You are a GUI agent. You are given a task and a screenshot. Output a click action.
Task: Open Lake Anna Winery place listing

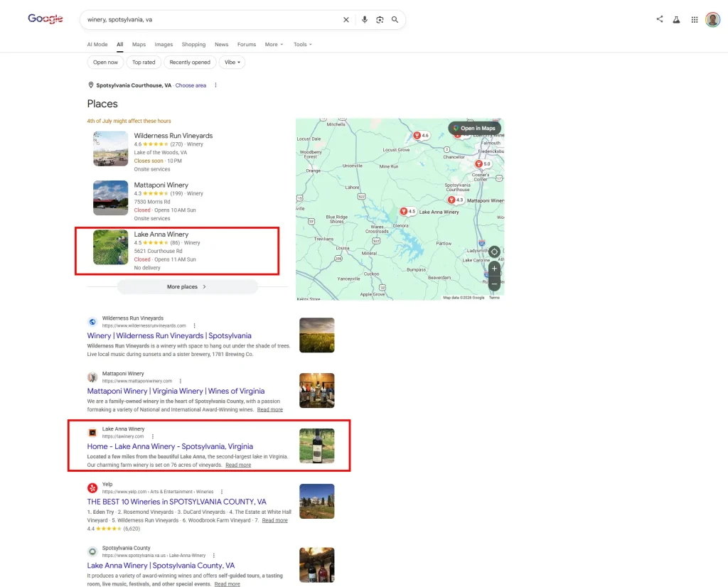coord(161,235)
